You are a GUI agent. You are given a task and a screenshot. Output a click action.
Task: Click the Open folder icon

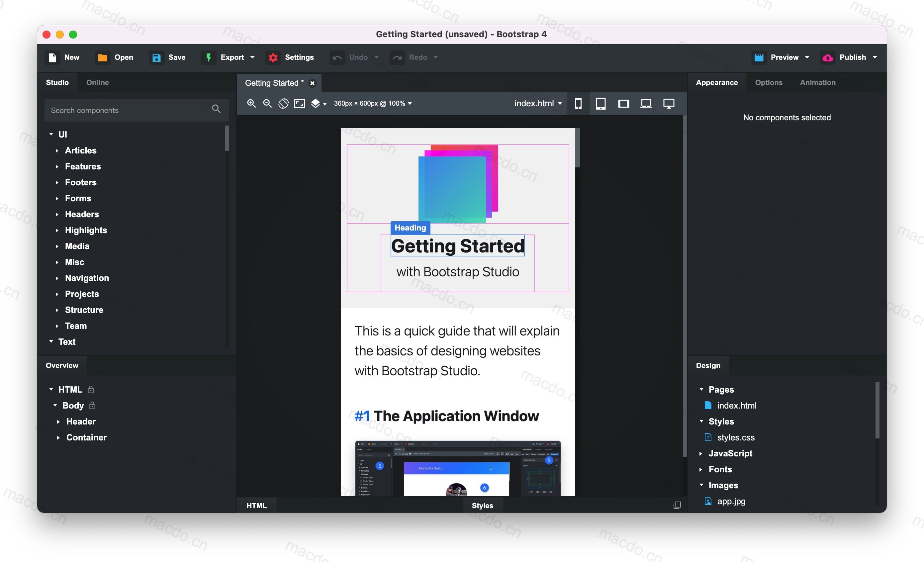tap(102, 57)
